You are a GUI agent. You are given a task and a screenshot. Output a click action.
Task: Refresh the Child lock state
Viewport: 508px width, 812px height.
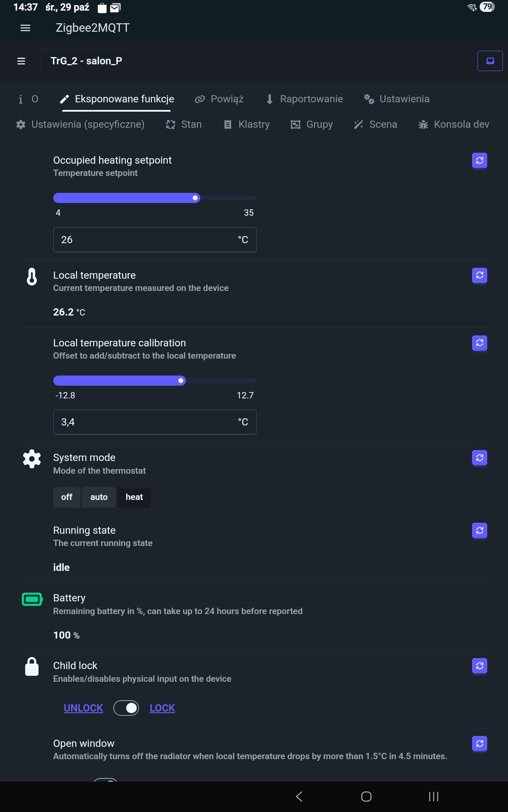(x=479, y=666)
